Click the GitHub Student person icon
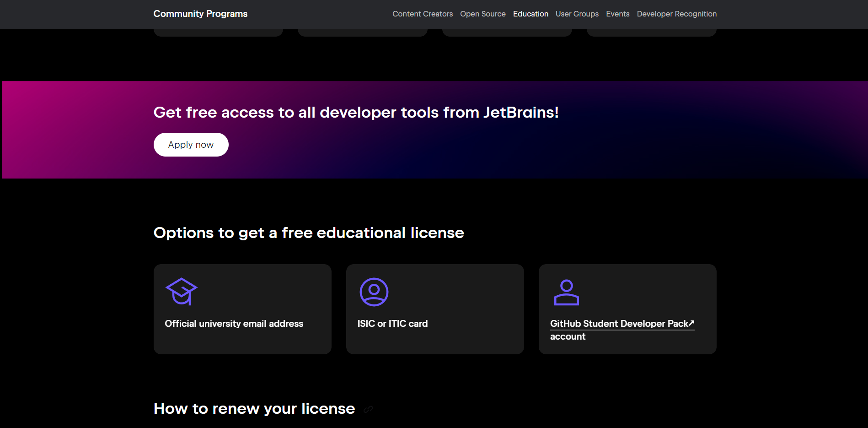The image size is (868, 428). [x=567, y=293]
